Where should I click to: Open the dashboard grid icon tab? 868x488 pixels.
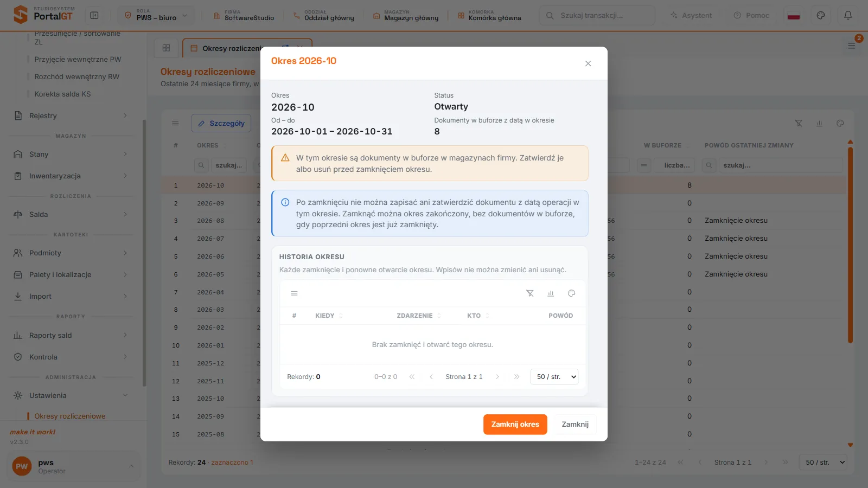pyautogui.click(x=167, y=48)
